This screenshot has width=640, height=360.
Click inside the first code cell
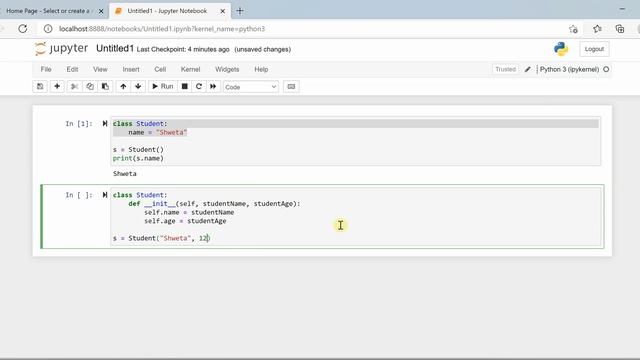(x=355, y=141)
